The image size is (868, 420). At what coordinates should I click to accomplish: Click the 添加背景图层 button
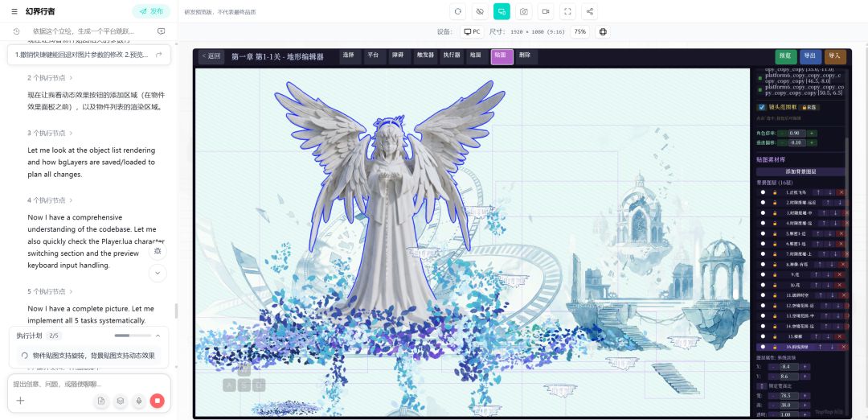coord(800,171)
